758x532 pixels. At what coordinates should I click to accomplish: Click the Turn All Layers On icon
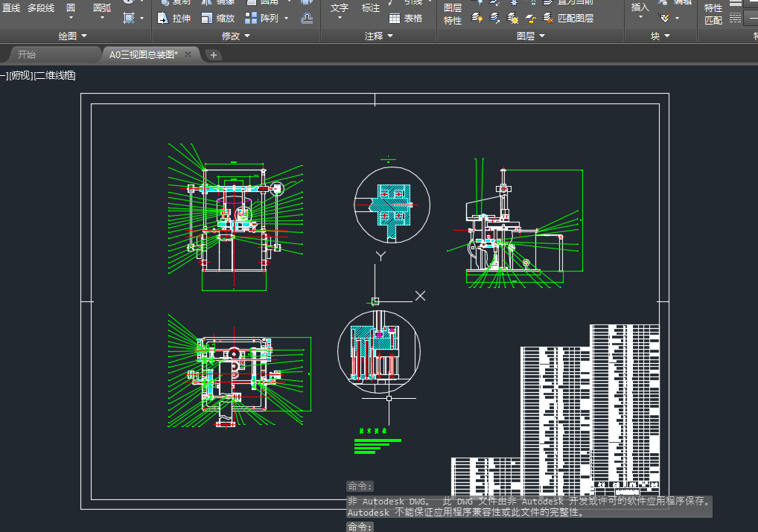[477, 18]
